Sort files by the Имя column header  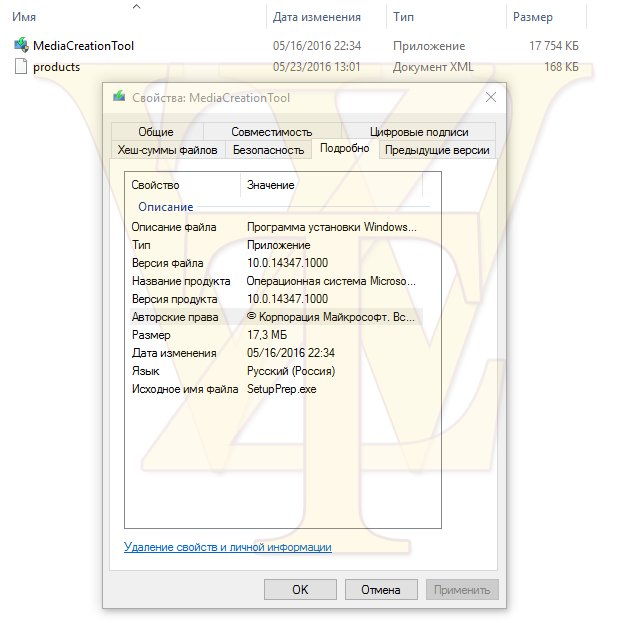point(24,17)
